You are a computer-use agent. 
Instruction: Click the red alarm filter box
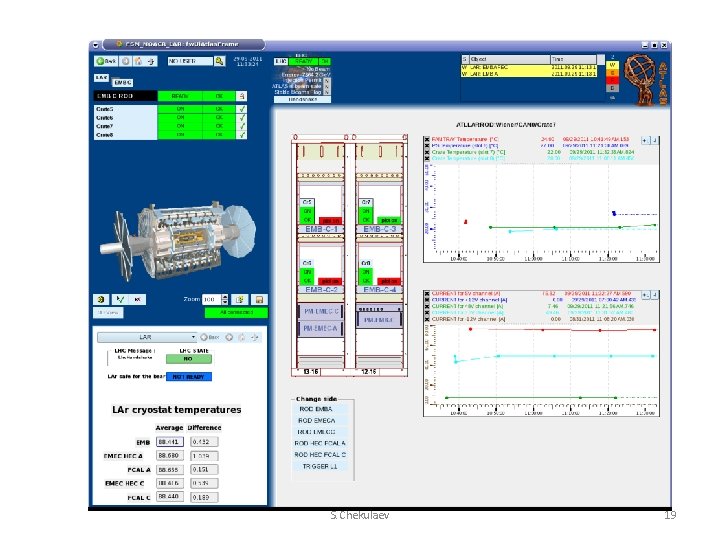click(x=613, y=80)
